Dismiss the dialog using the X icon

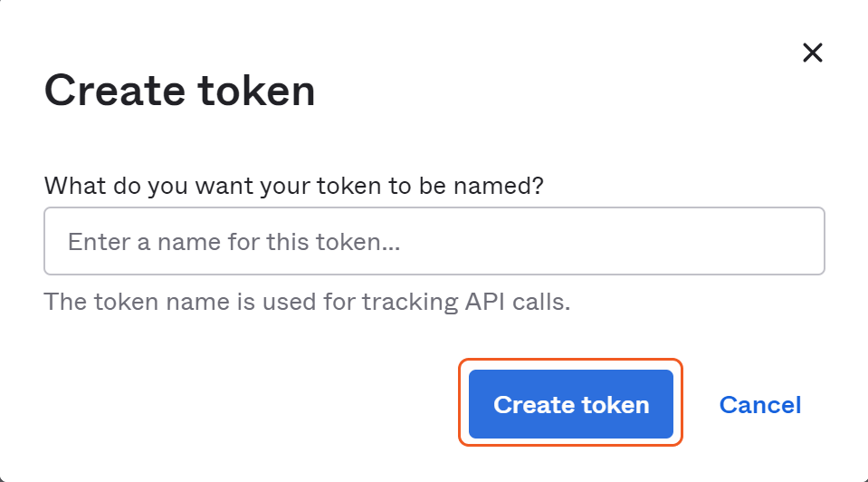click(x=812, y=53)
